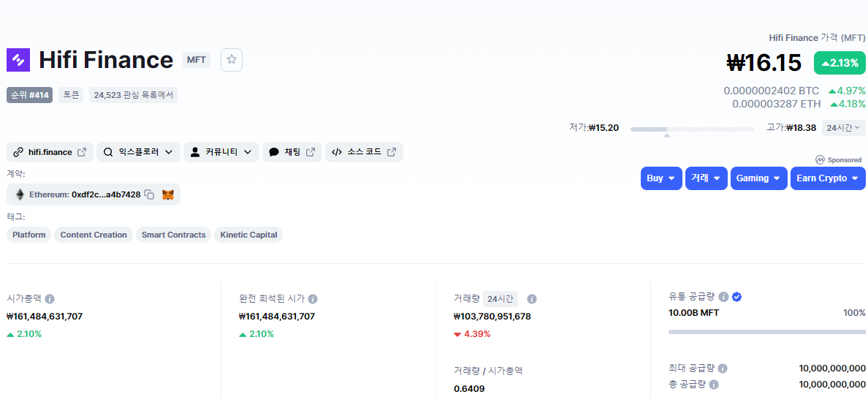Show info icon next to 거래량 24시간

[x=531, y=299]
